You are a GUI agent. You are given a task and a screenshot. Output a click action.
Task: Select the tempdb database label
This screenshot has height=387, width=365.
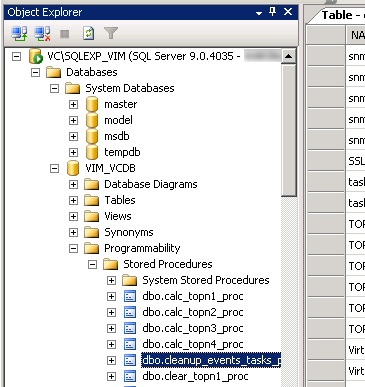[x=122, y=152]
